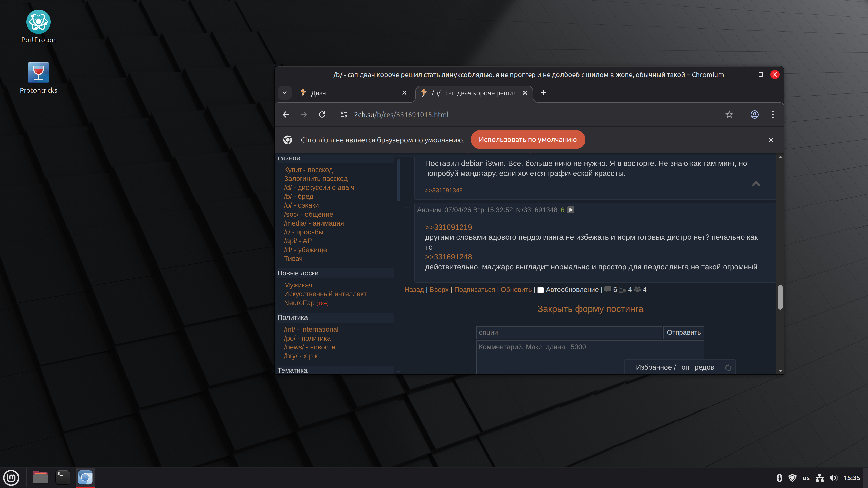Click the browser reload page icon
Image resolution: width=868 pixels, height=488 pixels.
(322, 115)
